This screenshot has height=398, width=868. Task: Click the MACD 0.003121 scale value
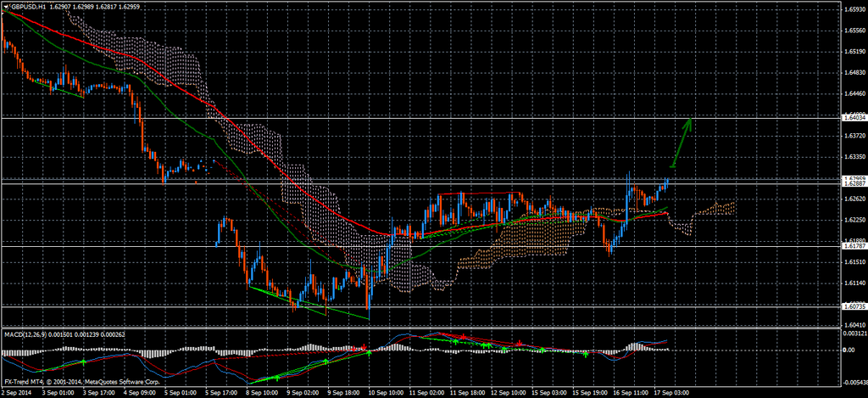[x=854, y=334]
